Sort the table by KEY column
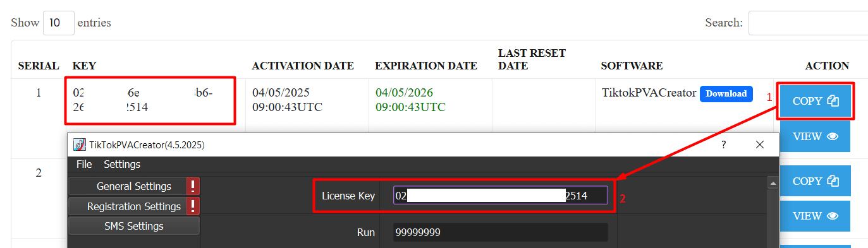Image resolution: width=868 pixels, height=248 pixels. (84, 66)
